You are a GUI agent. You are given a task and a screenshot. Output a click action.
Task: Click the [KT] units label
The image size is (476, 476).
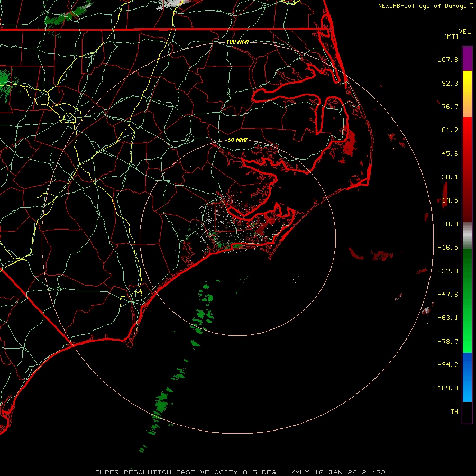(452, 36)
